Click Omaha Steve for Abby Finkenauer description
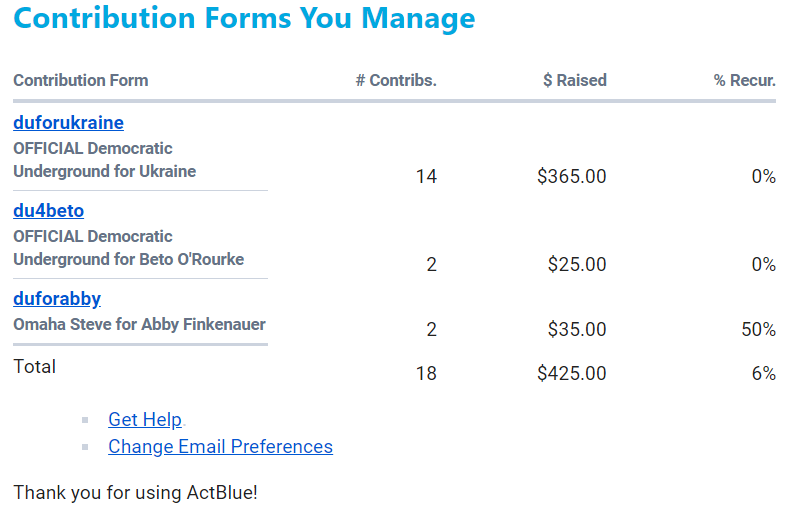 (x=139, y=324)
